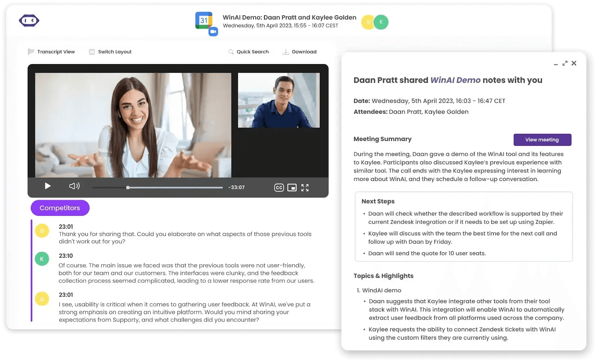Click the purple robot app logo
The height and width of the screenshot is (364, 600).
click(29, 21)
